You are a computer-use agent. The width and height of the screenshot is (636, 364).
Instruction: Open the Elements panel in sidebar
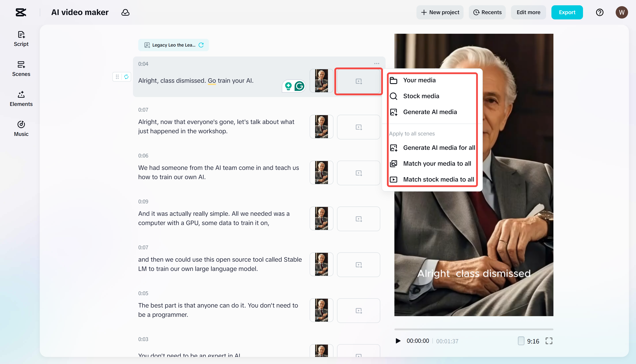click(x=21, y=98)
